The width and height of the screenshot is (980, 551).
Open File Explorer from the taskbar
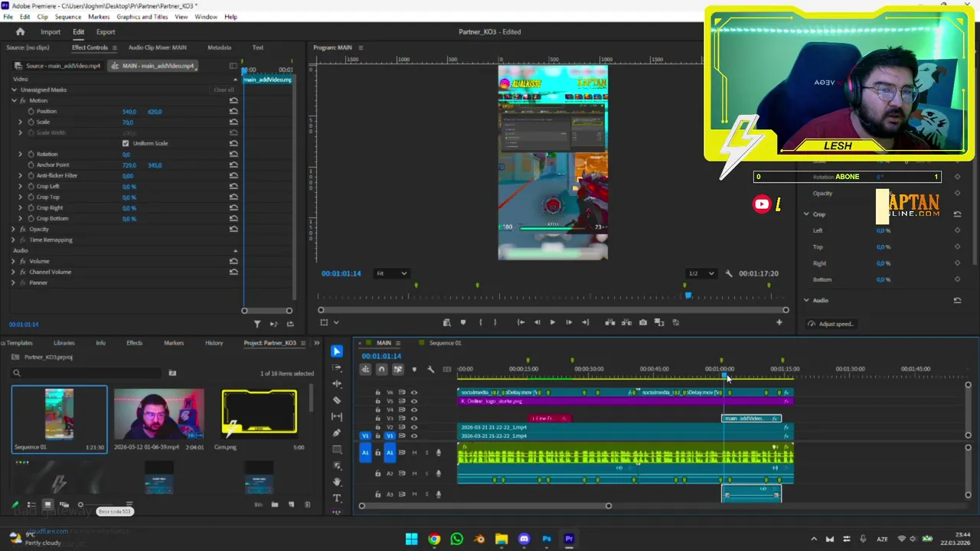click(x=501, y=539)
